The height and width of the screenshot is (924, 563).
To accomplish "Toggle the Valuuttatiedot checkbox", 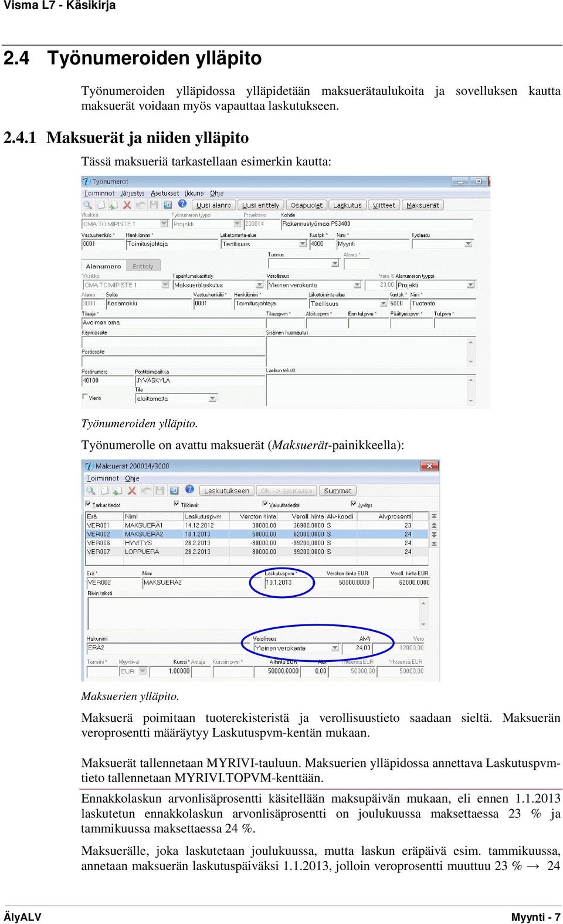I will pyautogui.click(x=265, y=504).
